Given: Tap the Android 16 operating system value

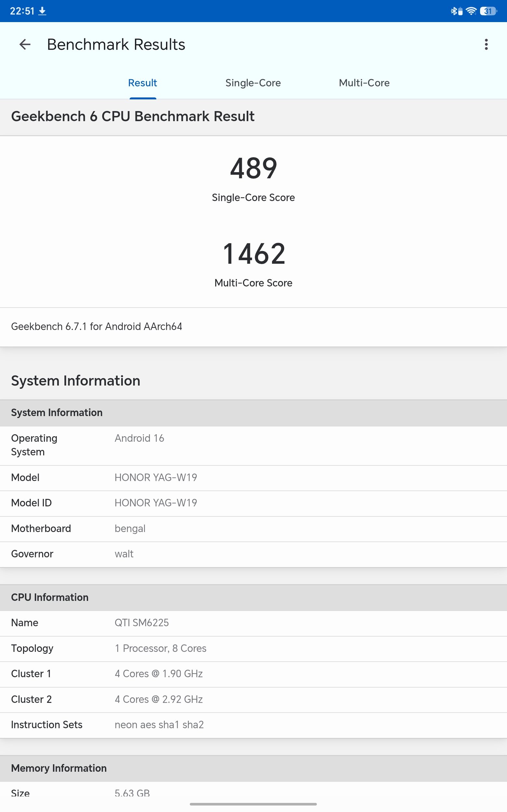Looking at the screenshot, I should tap(139, 438).
